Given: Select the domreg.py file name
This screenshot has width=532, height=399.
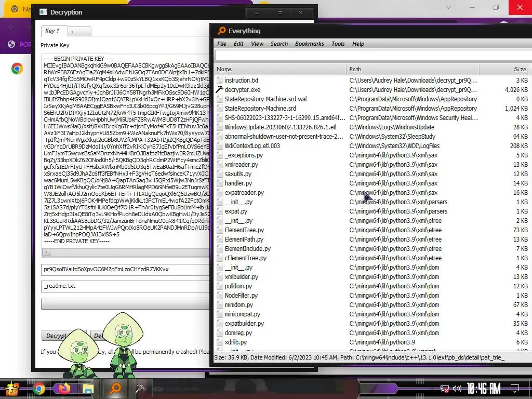Looking at the screenshot, I should point(238,333).
